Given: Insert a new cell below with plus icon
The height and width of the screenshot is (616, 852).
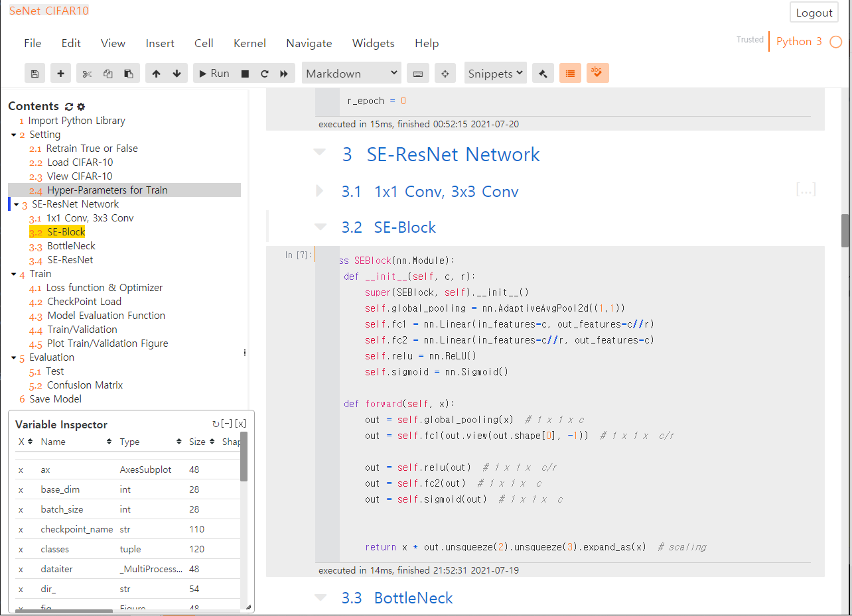Looking at the screenshot, I should point(60,74).
